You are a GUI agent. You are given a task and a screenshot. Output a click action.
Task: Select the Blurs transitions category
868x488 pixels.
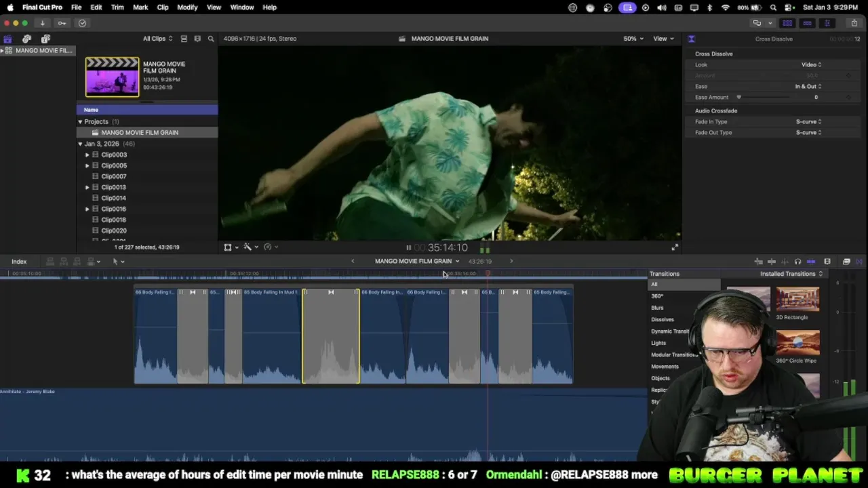[657, 308]
